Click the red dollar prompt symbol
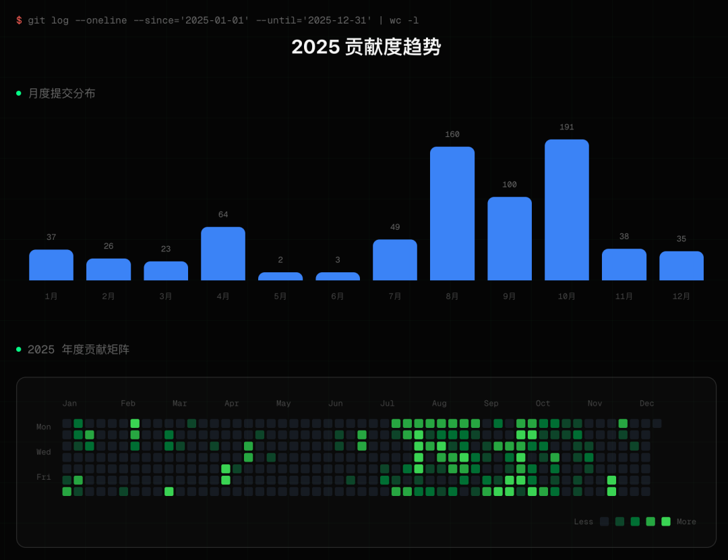The image size is (728, 560). [19, 20]
